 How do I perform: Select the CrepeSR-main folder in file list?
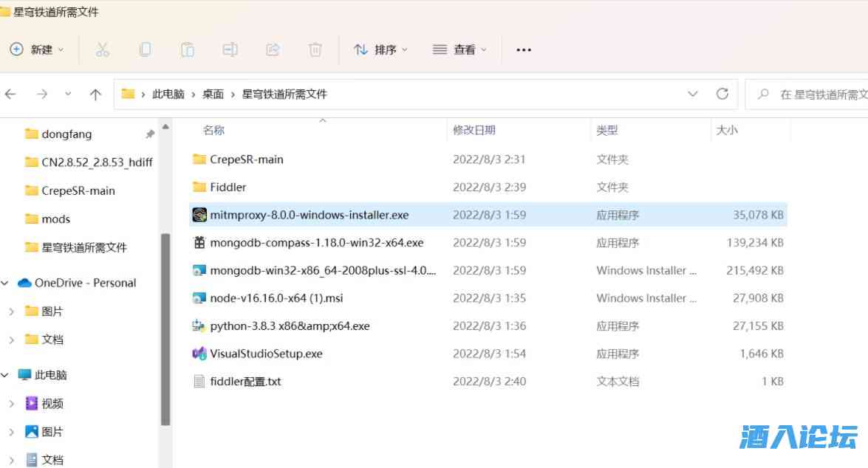(488, 159)
